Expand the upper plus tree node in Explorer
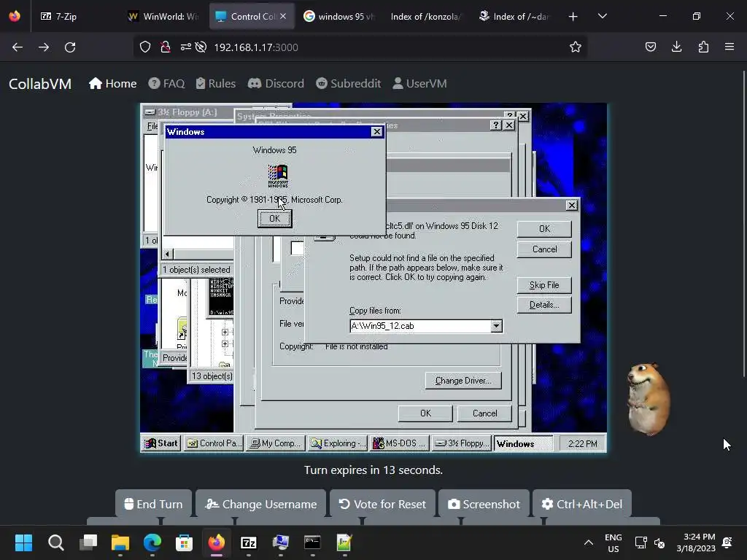 click(x=225, y=332)
